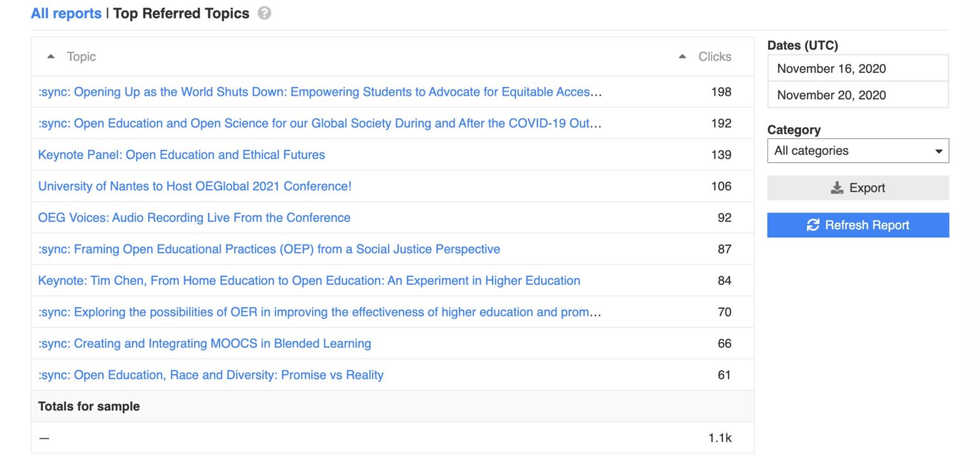Open the All reports link
The width and height of the screenshot is (980, 471).
click(66, 13)
